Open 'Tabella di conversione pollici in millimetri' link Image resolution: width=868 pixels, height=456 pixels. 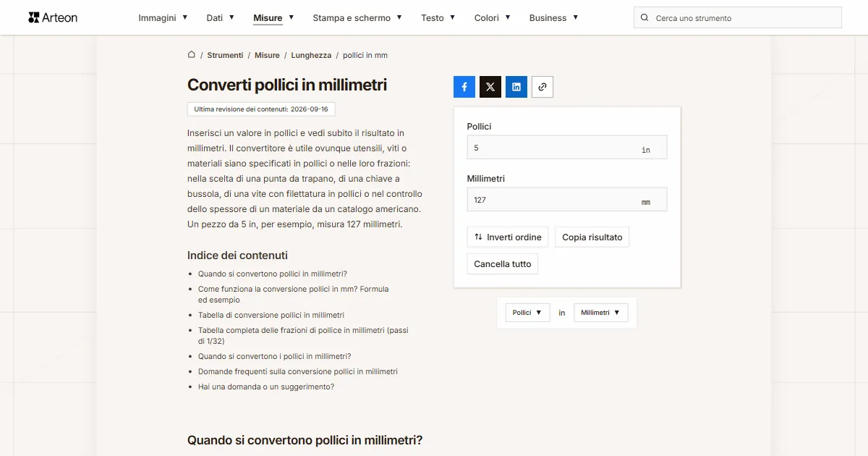[271, 315]
